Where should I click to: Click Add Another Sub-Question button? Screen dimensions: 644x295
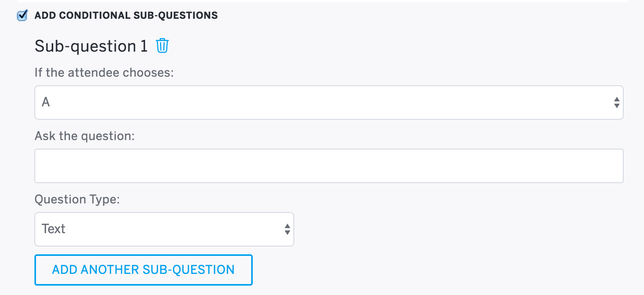[144, 270]
